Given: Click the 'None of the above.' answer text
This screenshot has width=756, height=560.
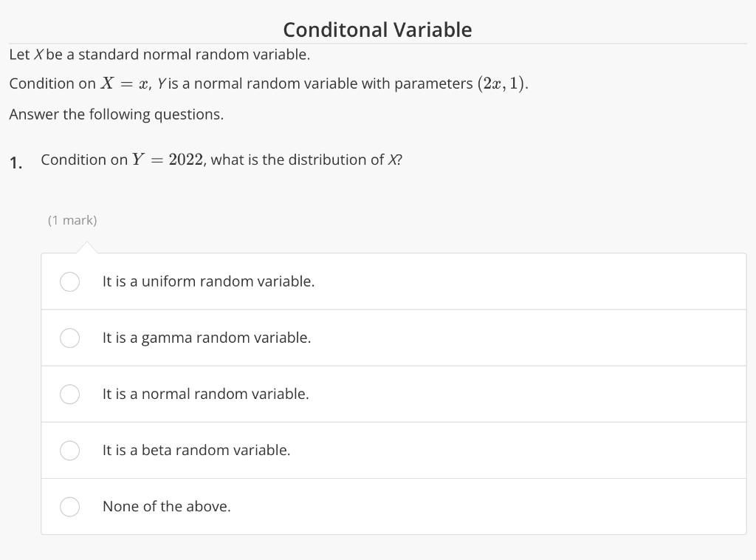Looking at the screenshot, I should click(x=166, y=507).
